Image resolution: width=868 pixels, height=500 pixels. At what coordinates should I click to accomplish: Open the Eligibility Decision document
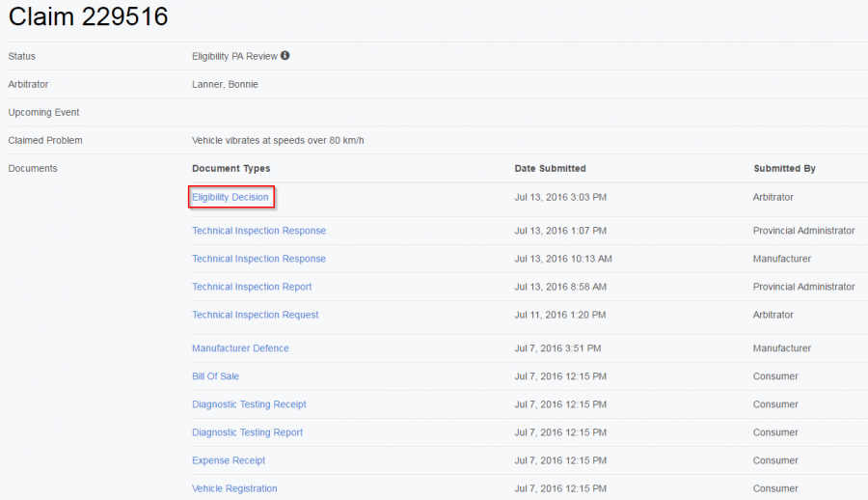[x=230, y=197]
